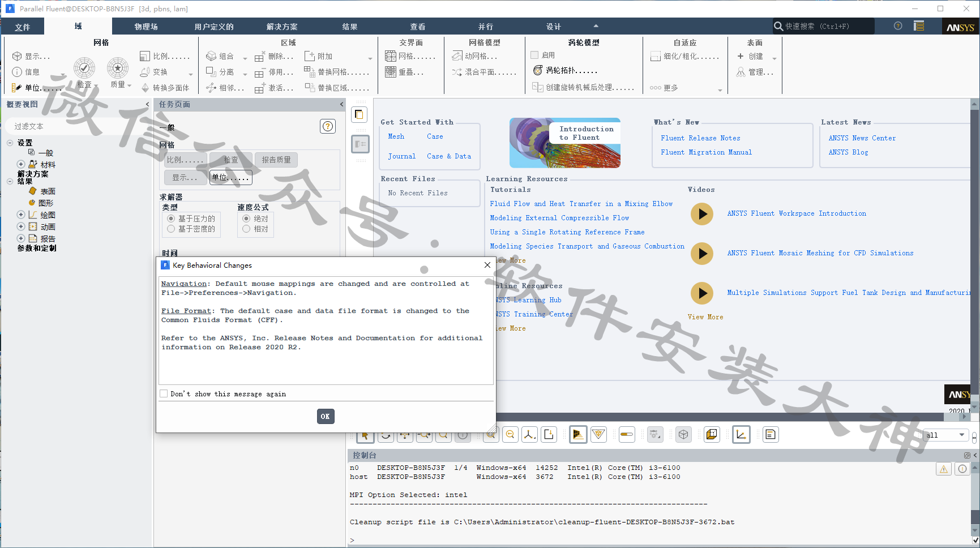Click the Report Quality button
Image resolution: width=980 pixels, height=548 pixels.
(x=276, y=160)
